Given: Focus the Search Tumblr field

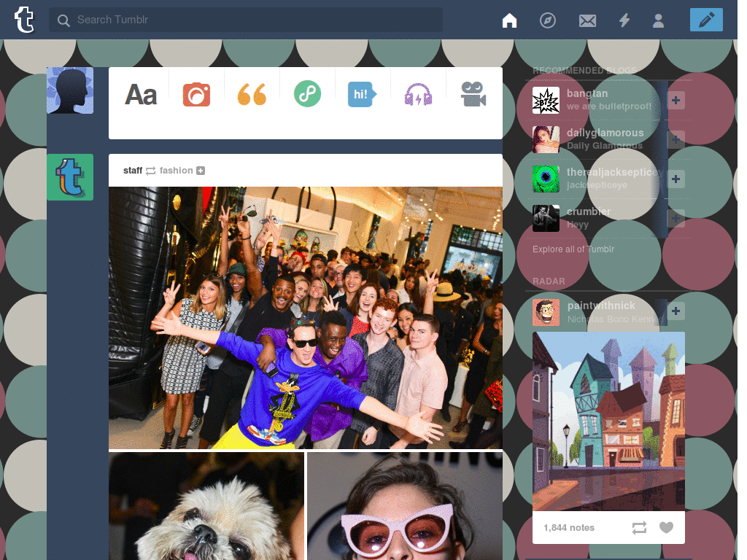Looking at the screenshot, I should coord(246,20).
